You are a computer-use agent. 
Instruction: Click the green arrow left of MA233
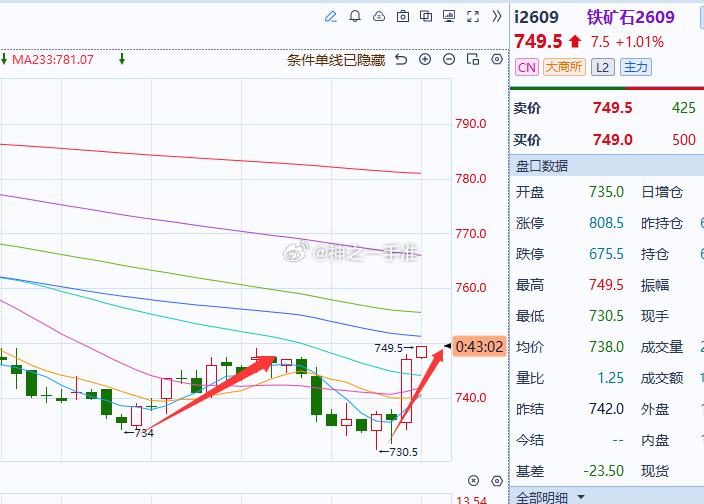pos(4,59)
